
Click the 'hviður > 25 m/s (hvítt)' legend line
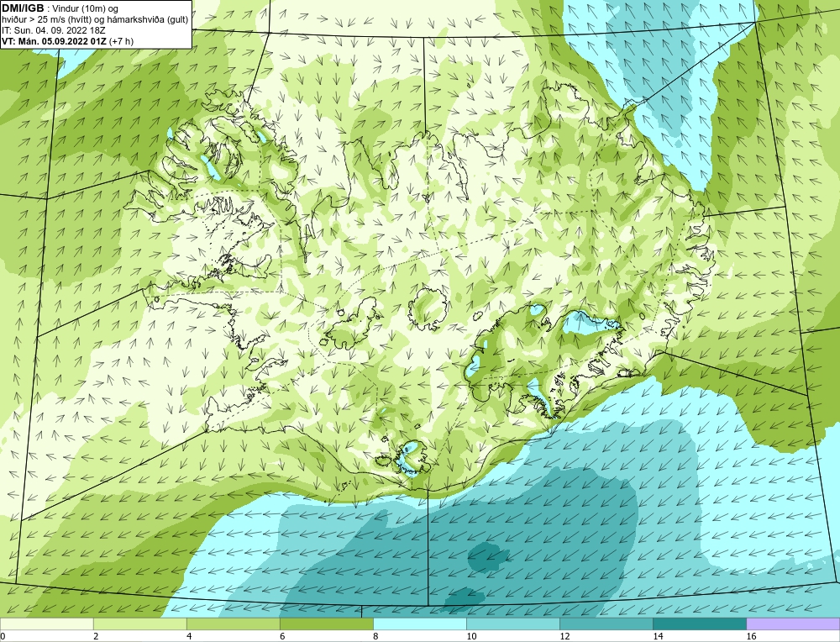tap(48, 19)
